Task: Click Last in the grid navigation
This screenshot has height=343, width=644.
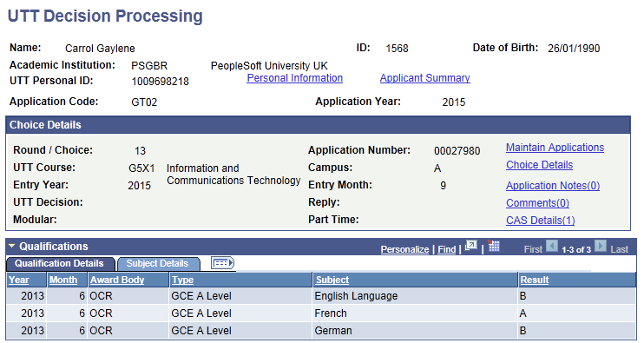Action: tap(619, 249)
